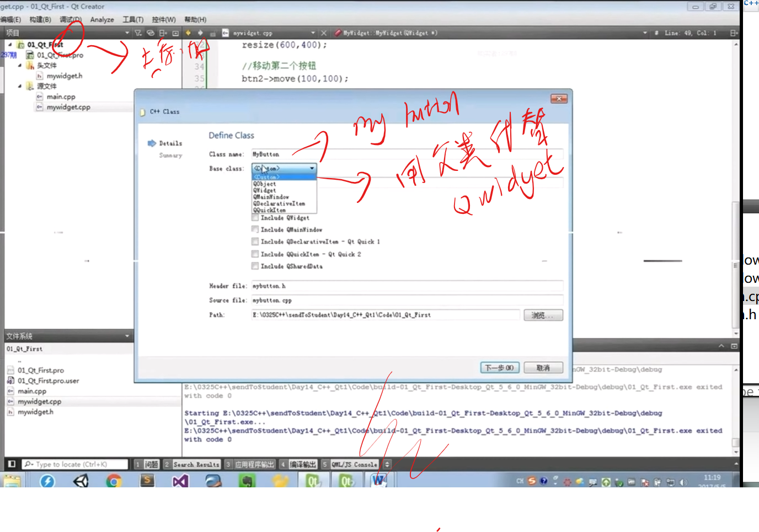
Task: Enable Include QMainWindow checkbox
Action: (x=255, y=229)
